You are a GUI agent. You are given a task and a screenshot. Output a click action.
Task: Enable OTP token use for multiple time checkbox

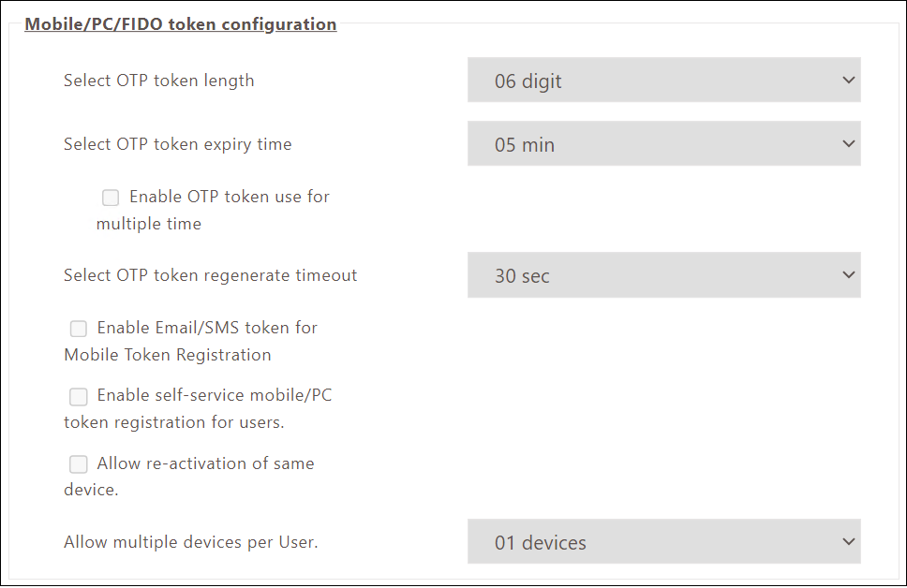point(111,198)
